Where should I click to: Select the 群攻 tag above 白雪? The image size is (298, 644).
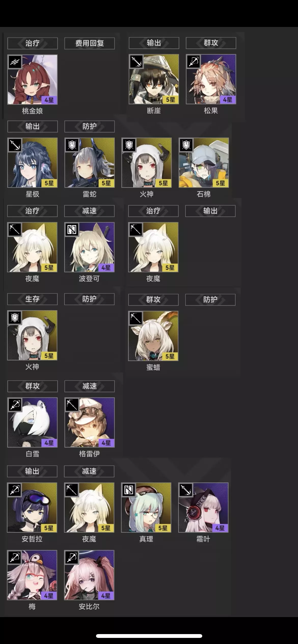tap(32, 386)
